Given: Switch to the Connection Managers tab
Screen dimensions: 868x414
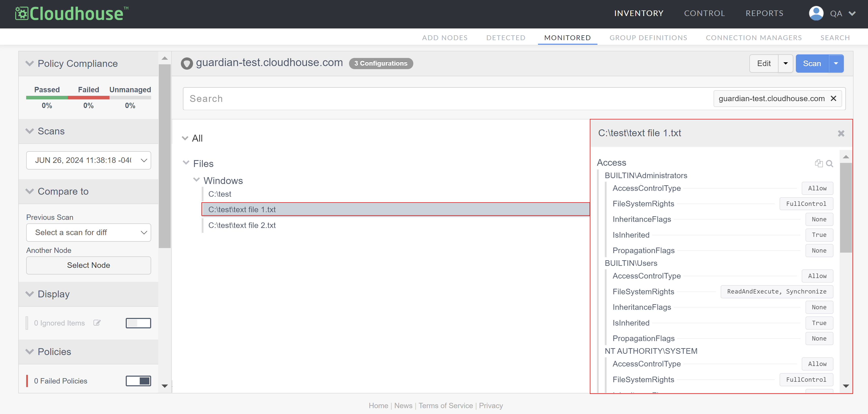Looking at the screenshot, I should coord(754,37).
